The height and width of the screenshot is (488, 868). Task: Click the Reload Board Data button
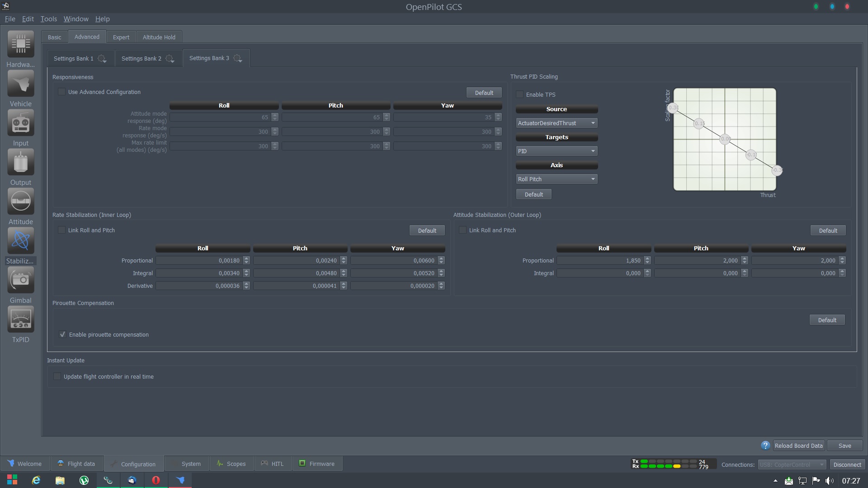click(798, 446)
